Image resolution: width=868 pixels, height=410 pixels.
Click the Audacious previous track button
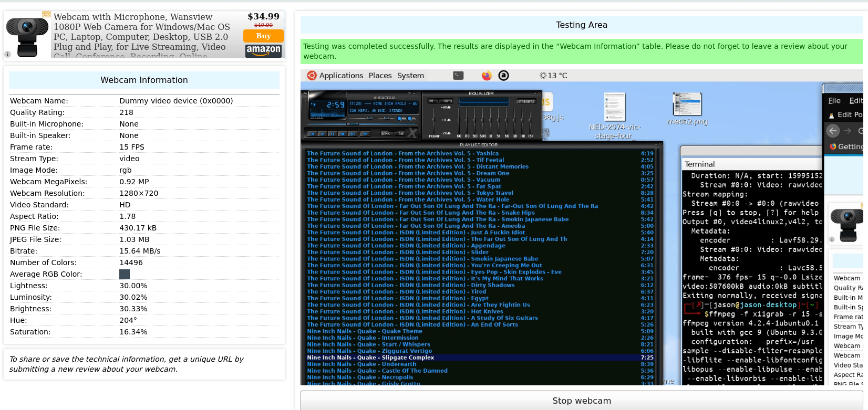click(x=313, y=133)
